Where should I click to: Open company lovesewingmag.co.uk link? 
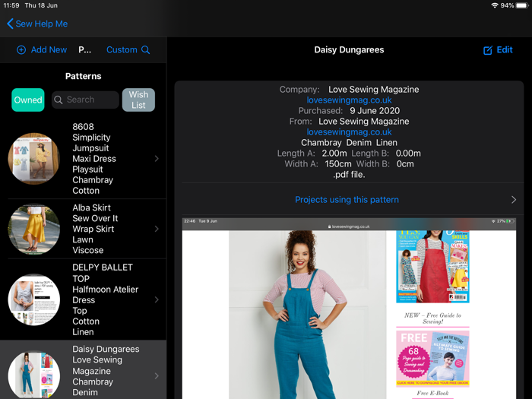[x=349, y=100]
